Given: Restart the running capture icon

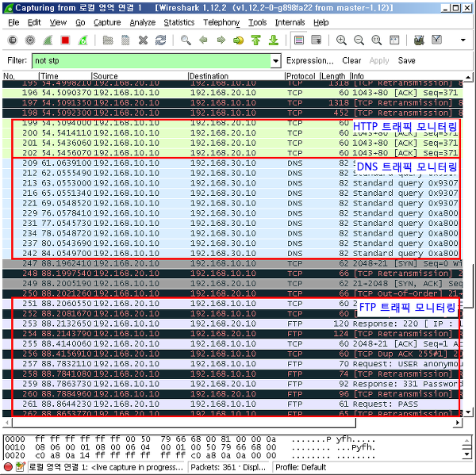Looking at the screenshot, I should (x=83, y=40).
